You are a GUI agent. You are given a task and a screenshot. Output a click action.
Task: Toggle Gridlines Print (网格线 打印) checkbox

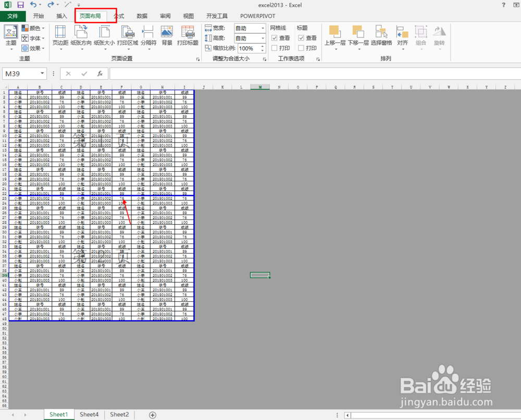coord(275,48)
